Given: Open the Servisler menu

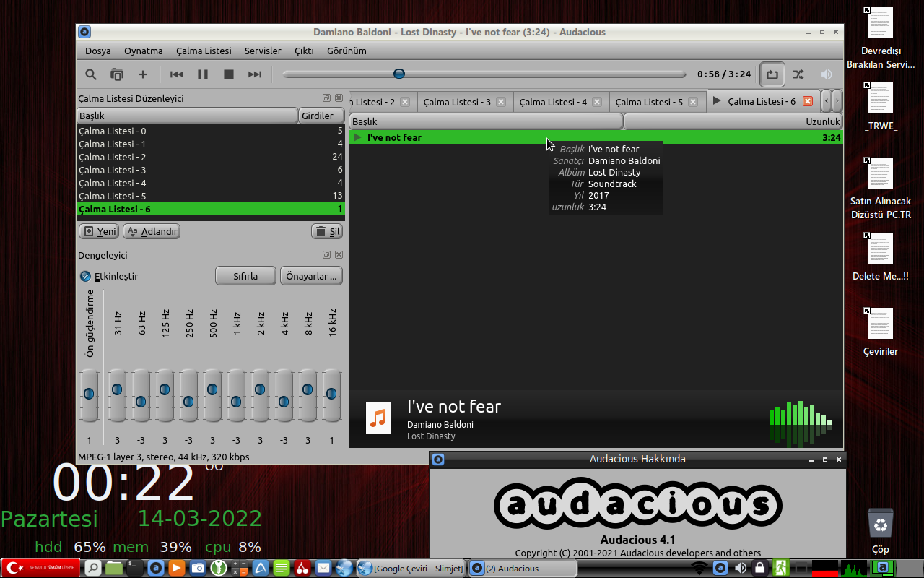Looking at the screenshot, I should coord(263,51).
